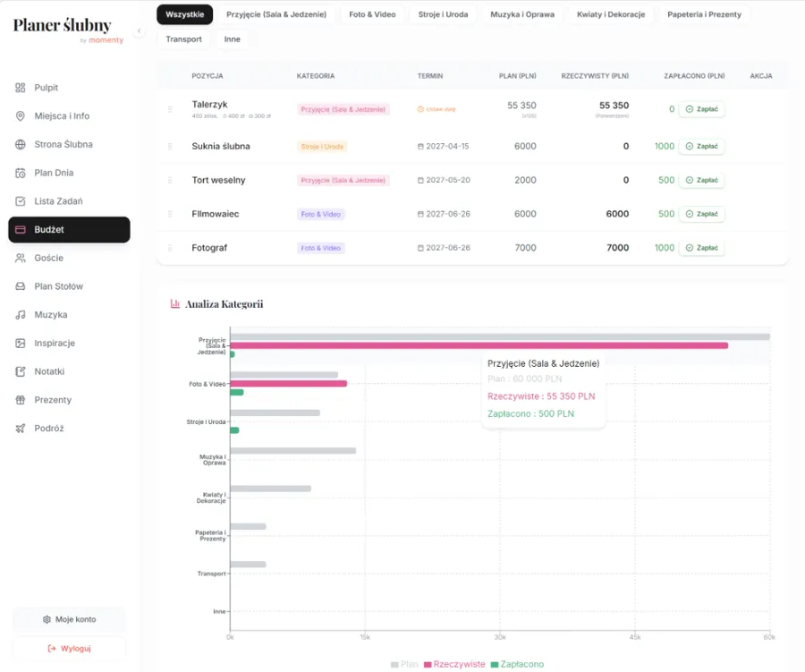Toggle Zapłacono series in chart legend
Viewport: 805px width, 672px height.
click(x=517, y=664)
